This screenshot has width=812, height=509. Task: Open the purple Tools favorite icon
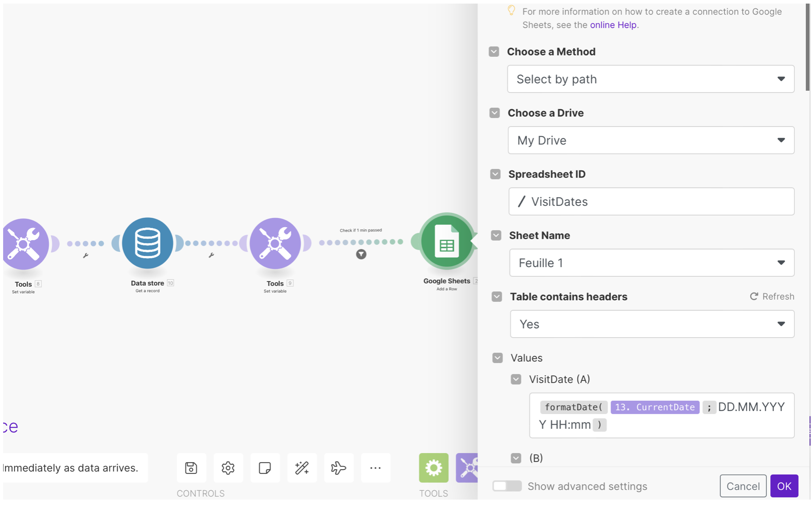[x=467, y=468]
